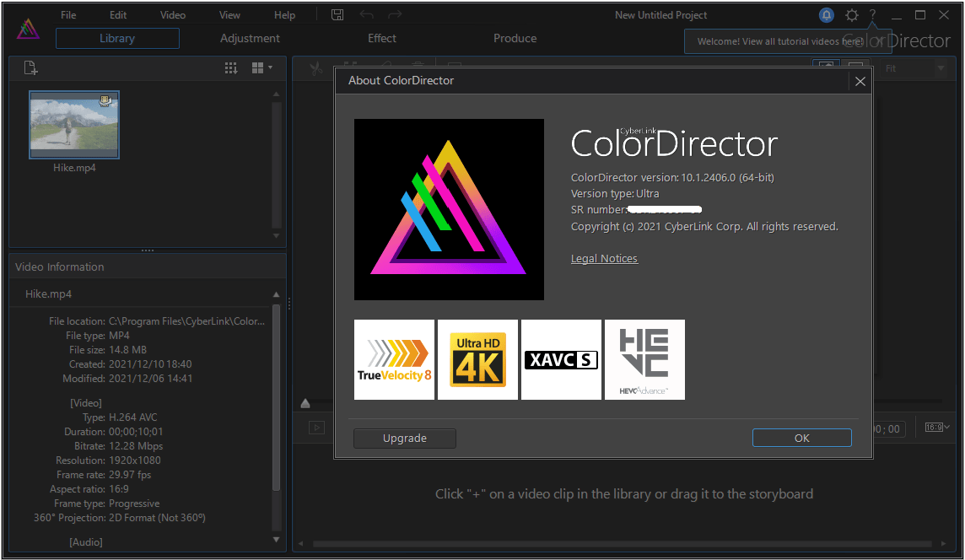Switch to the Effect tab
Screen dimensions: 965x560
coord(381,38)
